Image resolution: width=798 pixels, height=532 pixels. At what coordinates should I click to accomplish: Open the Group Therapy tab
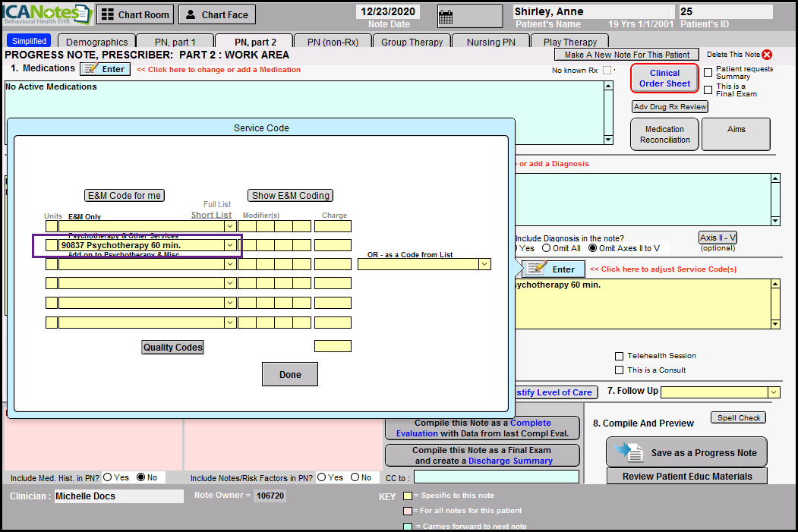[x=412, y=42]
